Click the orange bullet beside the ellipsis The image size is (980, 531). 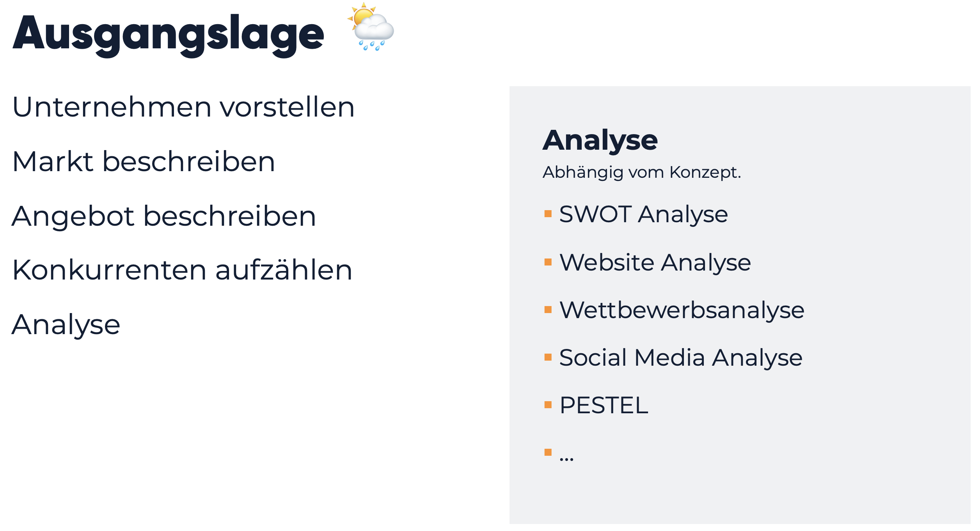point(548,452)
